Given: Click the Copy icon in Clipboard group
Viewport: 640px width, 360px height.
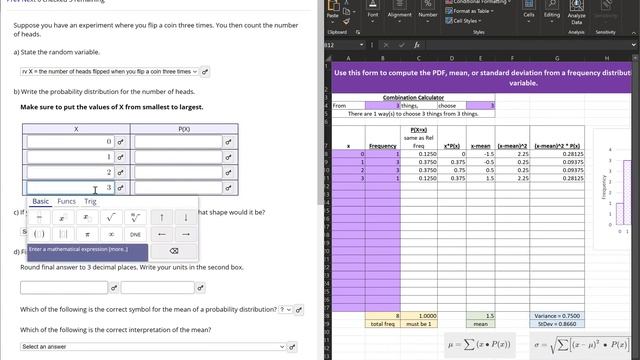Looking at the screenshot, I should [347, 11].
